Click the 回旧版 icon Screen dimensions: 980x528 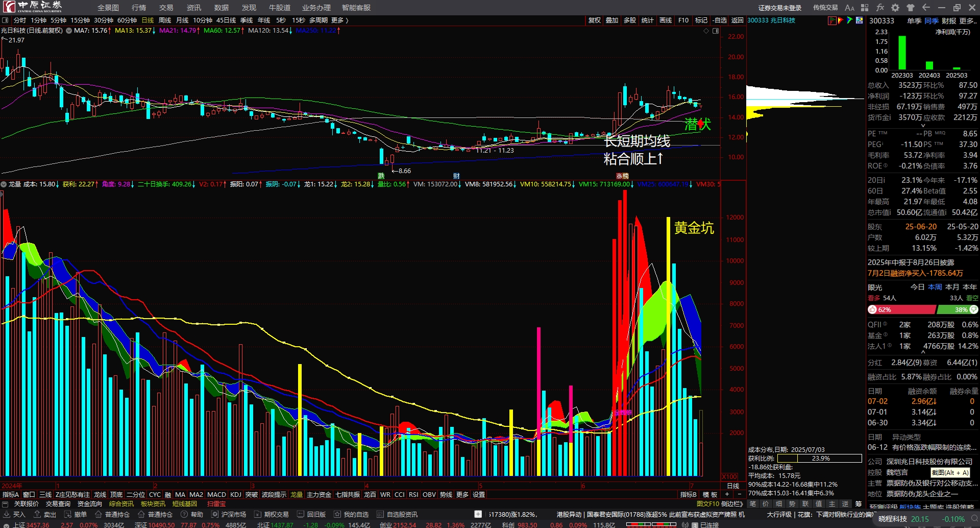(301, 514)
